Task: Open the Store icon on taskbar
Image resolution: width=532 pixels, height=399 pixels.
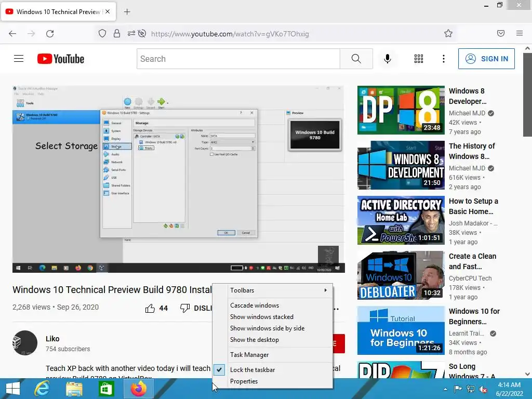Action: [x=106, y=389]
